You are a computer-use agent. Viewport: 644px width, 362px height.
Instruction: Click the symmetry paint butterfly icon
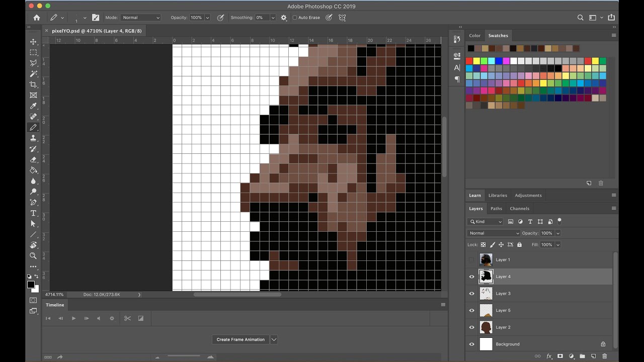coord(342,18)
